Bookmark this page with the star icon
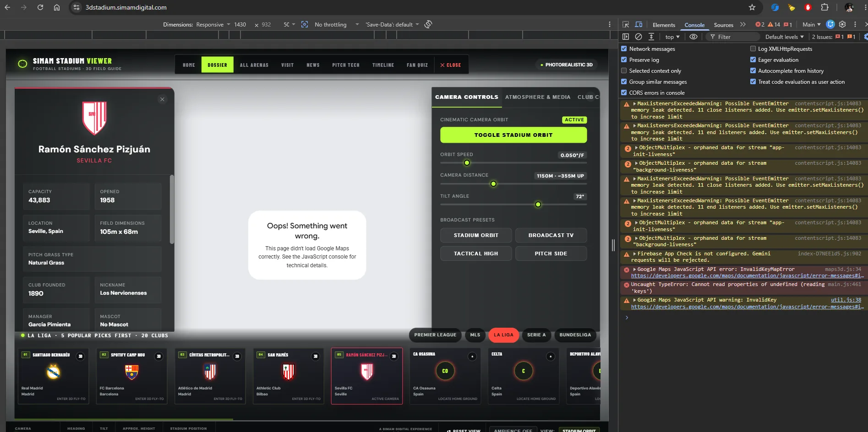Viewport: 868px width, 432px height. [752, 7]
